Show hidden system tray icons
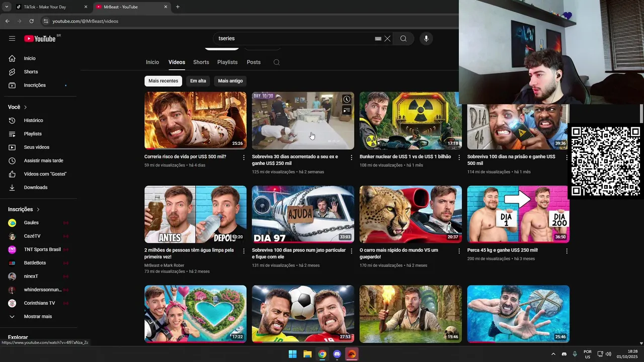 (553, 354)
